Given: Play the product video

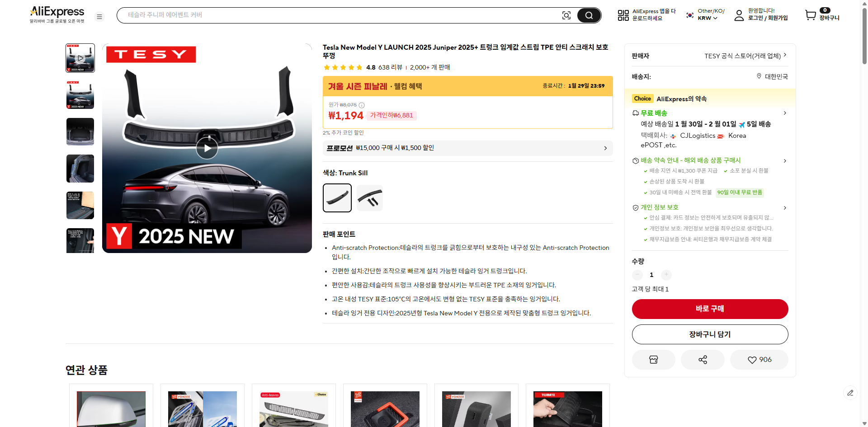Looking at the screenshot, I should [207, 148].
